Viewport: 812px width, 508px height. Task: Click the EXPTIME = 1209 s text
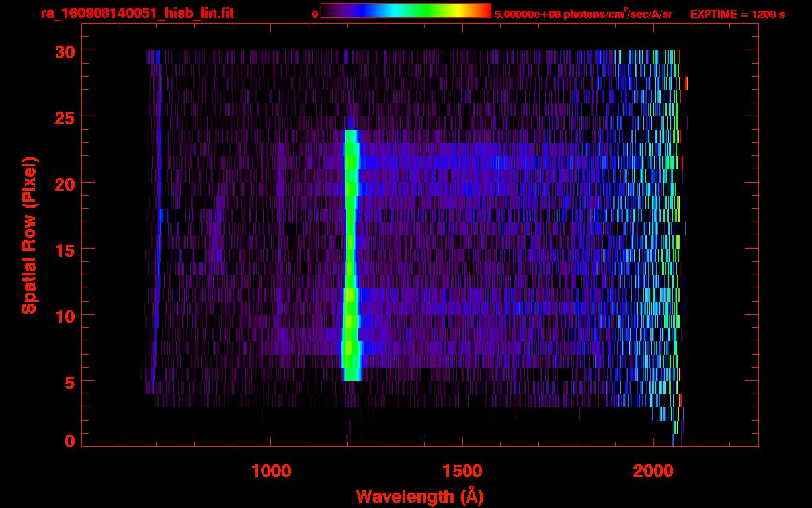(x=737, y=14)
